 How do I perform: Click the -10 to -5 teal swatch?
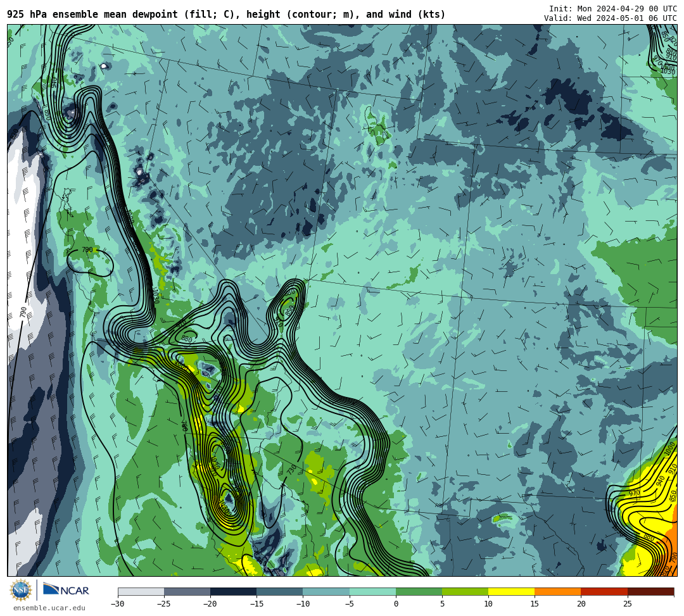[x=326, y=591]
